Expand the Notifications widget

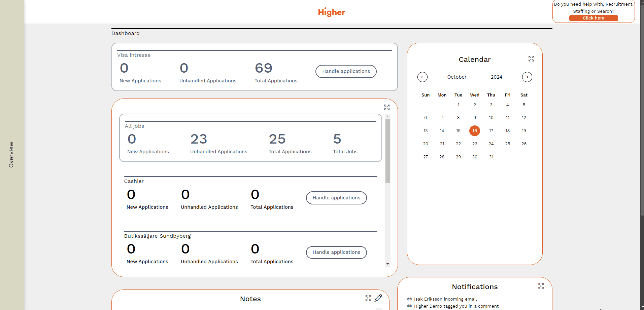(x=541, y=286)
